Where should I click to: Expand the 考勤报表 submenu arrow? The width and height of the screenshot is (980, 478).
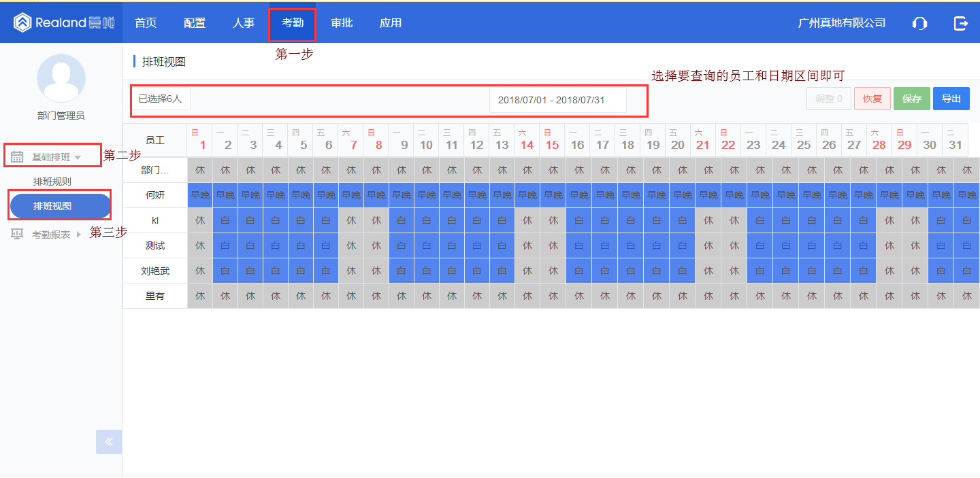78,235
